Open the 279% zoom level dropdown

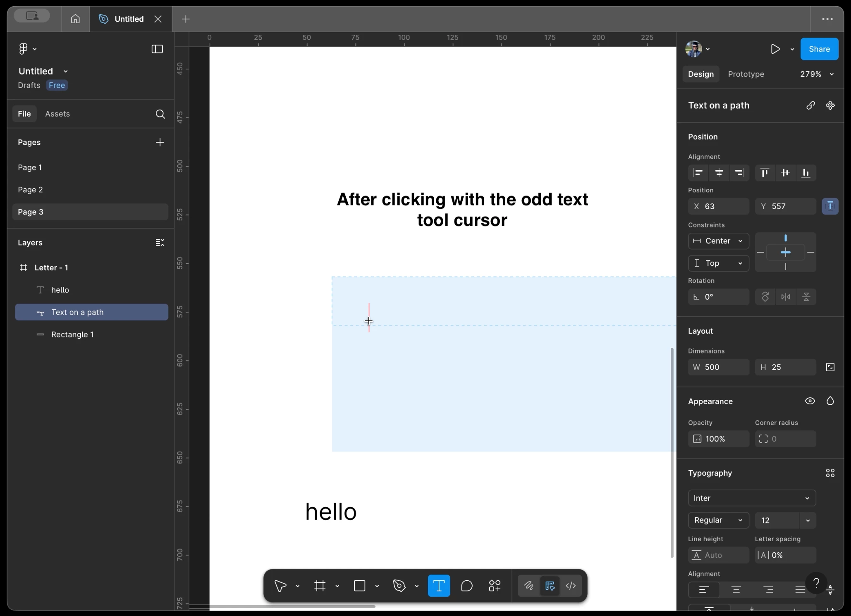pos(817,74)
